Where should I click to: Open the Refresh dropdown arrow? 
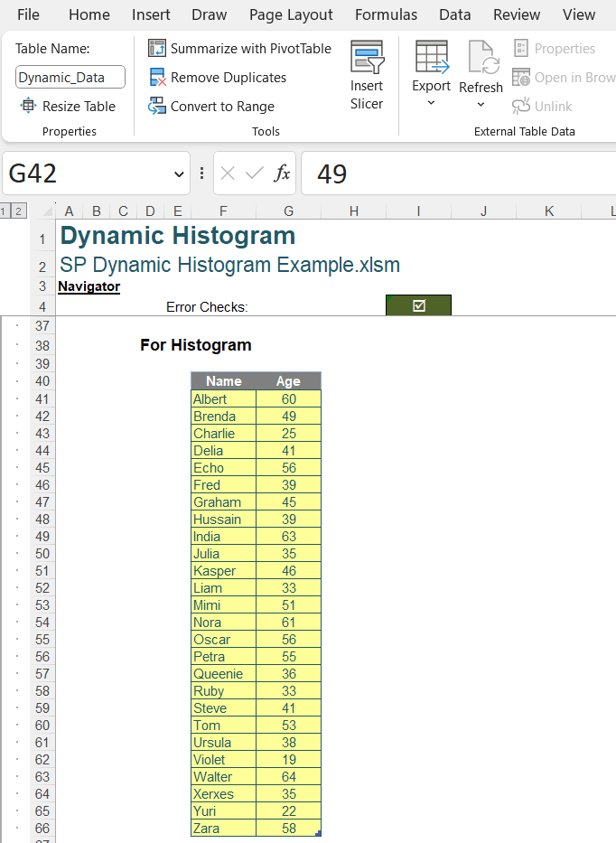pyautogui.click(x=481, y=105)
